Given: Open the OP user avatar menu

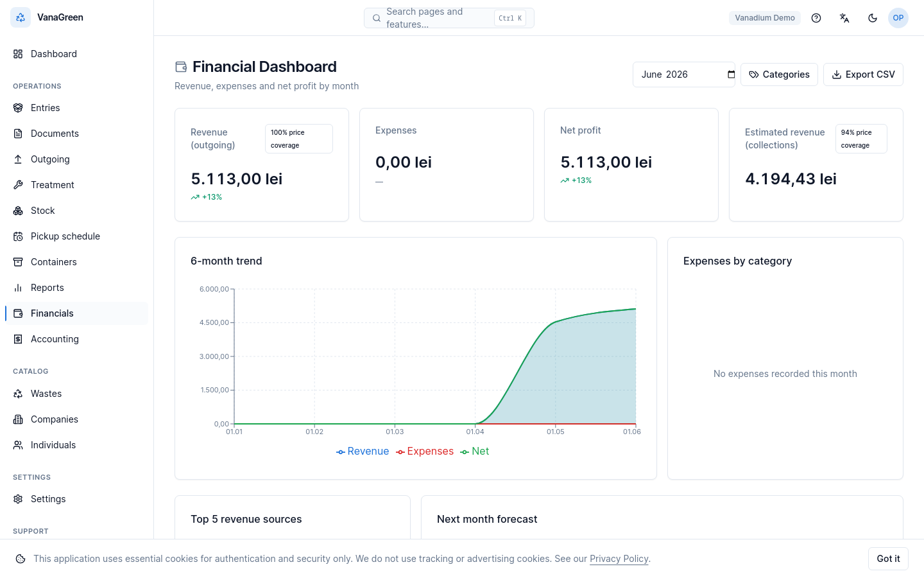Looking at the screenshot, I should click(x=898, y=18).
